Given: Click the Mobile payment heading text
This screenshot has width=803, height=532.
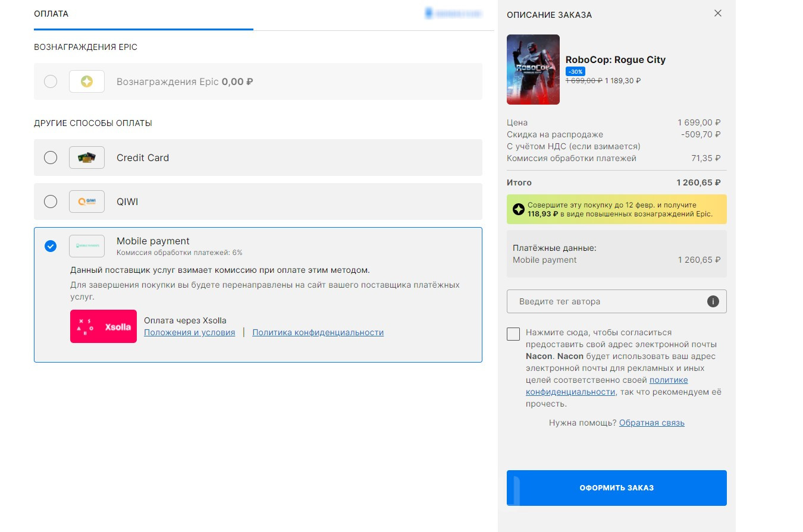Looking at the screenshot, I should coord(153,241).
